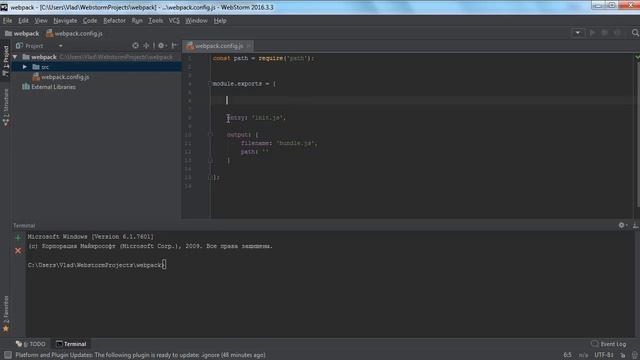Toggle the Project side tool button
The width and height of the screenshot is (640, 360).
pyautogui.click(x=6, y=60)
